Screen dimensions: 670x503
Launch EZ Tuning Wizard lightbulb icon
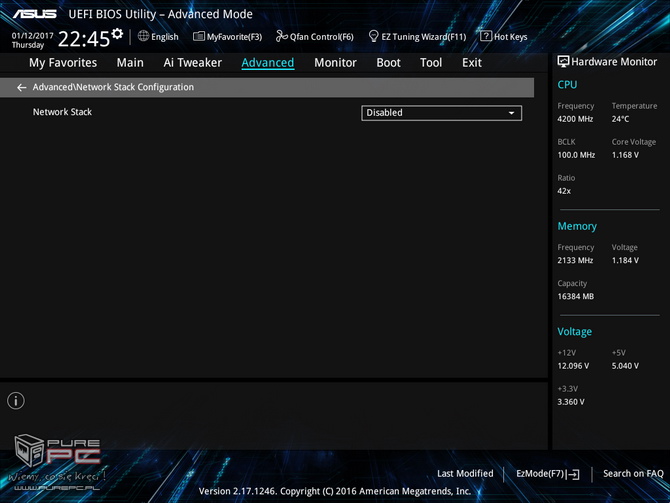pos(373,36)
